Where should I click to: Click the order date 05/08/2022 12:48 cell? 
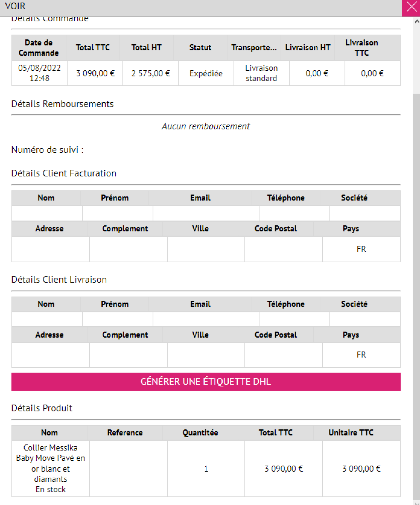(39, 73)
